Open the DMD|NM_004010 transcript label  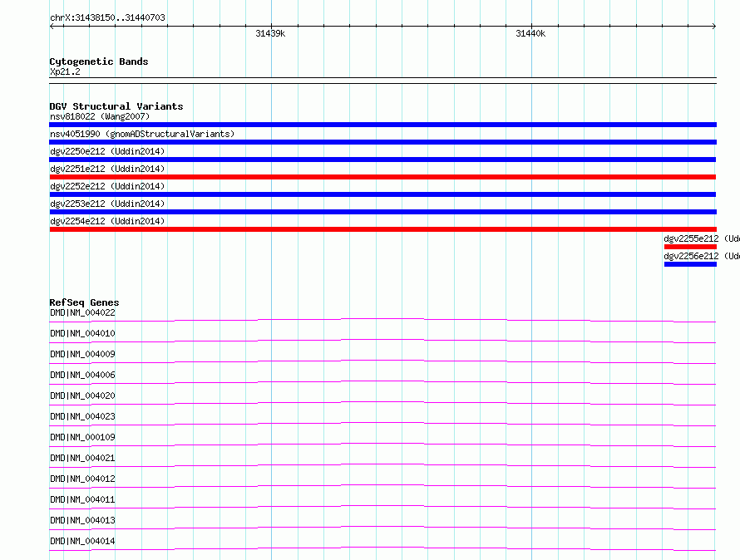point(82,333)
